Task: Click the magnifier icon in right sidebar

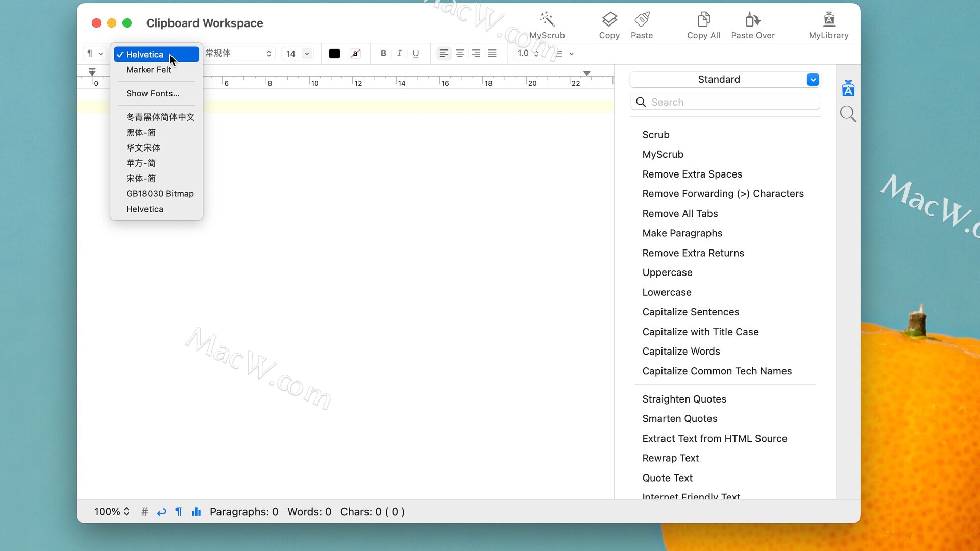Action: point(848,114)
